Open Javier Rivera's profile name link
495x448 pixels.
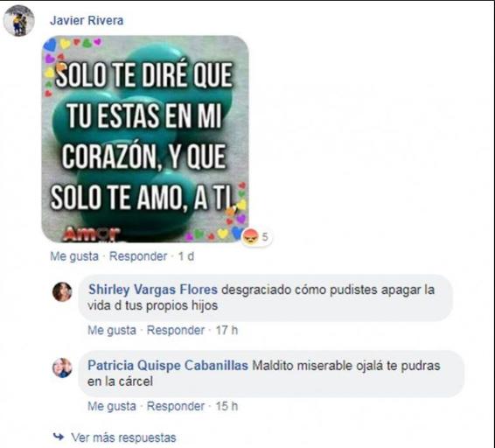click(87, 20)
